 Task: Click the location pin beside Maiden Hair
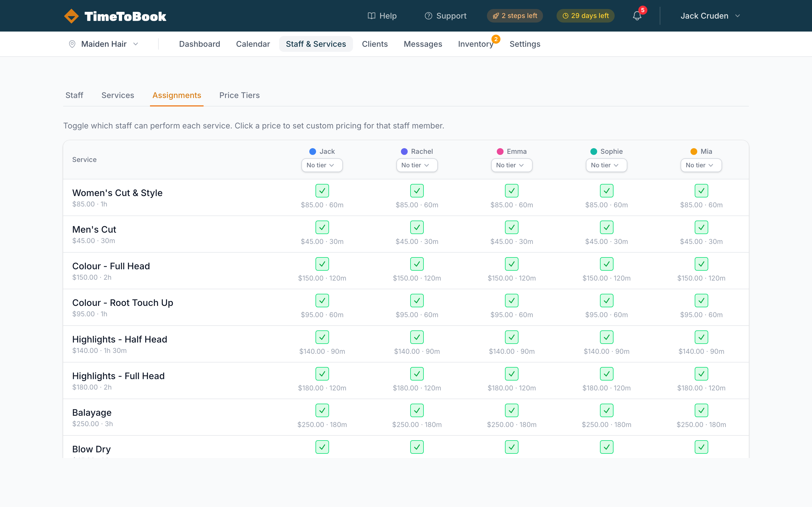[72, 44]
